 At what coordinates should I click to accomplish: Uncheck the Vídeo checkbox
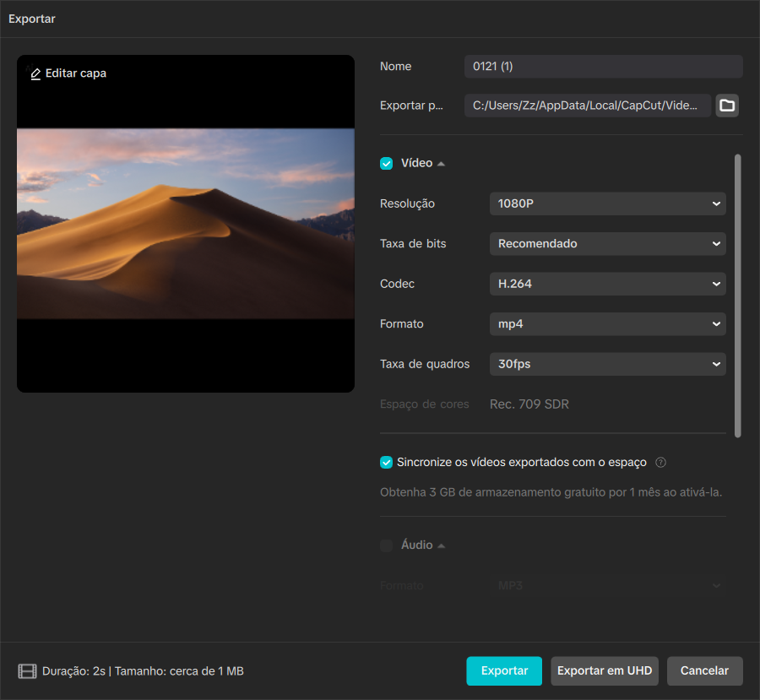(387, 164)
